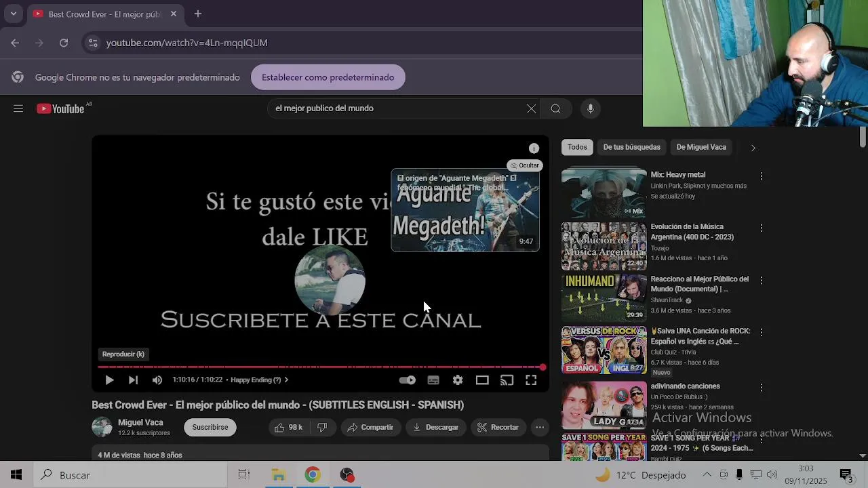Clear the search box with the X
The image size is (868, 488).
pos(531,108)
